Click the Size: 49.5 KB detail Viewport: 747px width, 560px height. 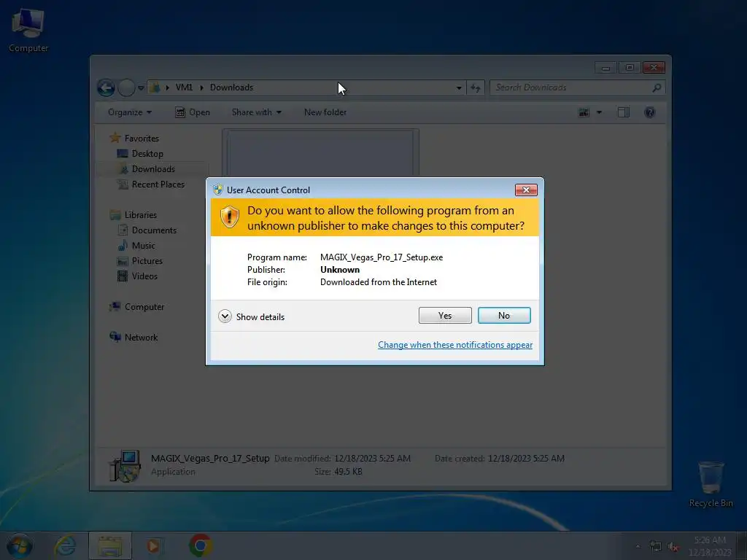338,472
